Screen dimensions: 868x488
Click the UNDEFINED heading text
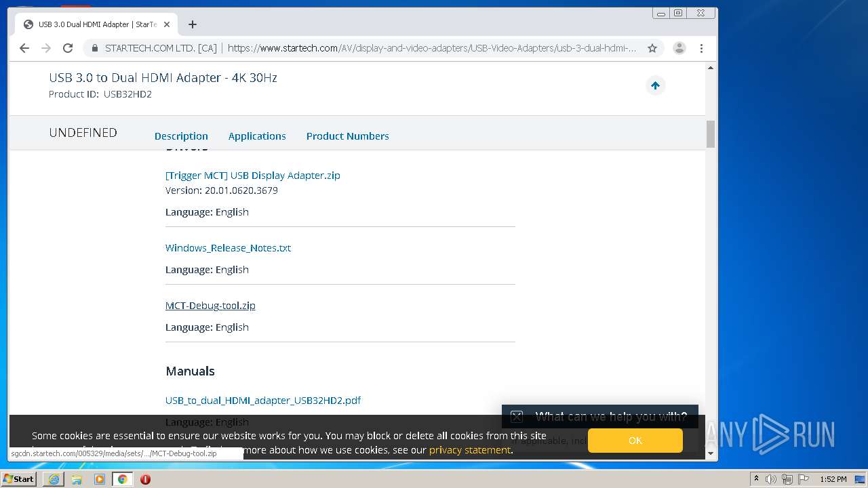tap(83, 133)
